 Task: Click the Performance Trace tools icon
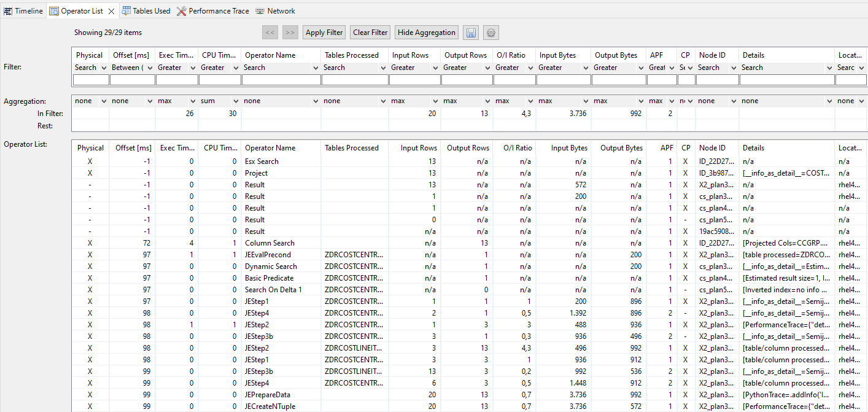(x=181, y=10)
